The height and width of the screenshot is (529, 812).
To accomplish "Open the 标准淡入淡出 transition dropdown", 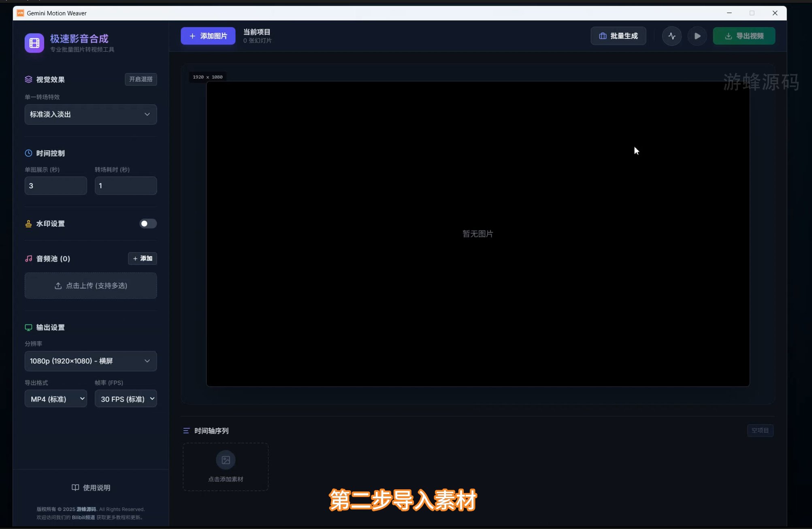I will click(x=91, y=114).
